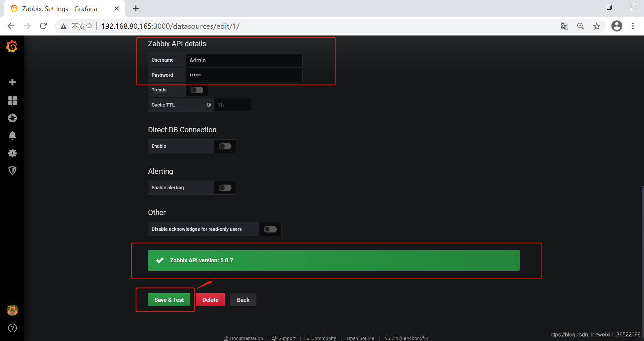
Task: Click the Zabbix API version: 5.0.7 message
Action: 334,260
